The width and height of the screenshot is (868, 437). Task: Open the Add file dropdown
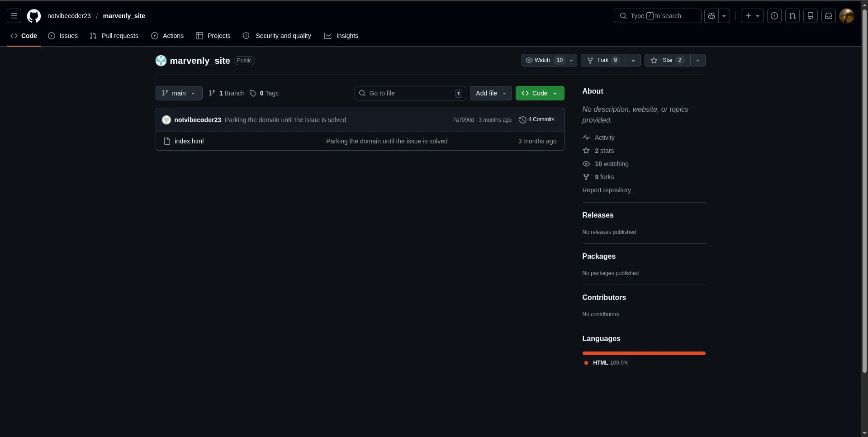491,93
